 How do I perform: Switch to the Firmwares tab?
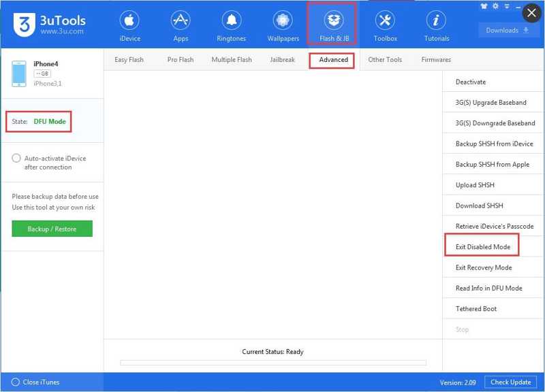click(436, 60)
